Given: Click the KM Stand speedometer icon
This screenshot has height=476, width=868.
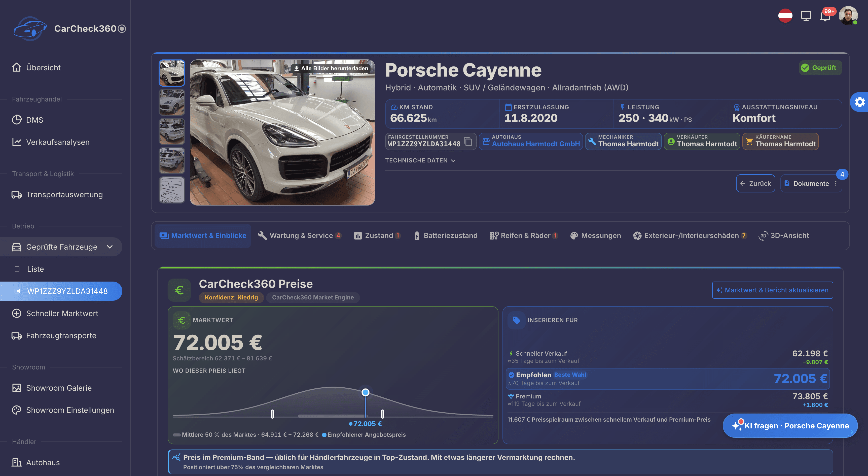Looking at the screenshot, I should [x=394, y=107].
